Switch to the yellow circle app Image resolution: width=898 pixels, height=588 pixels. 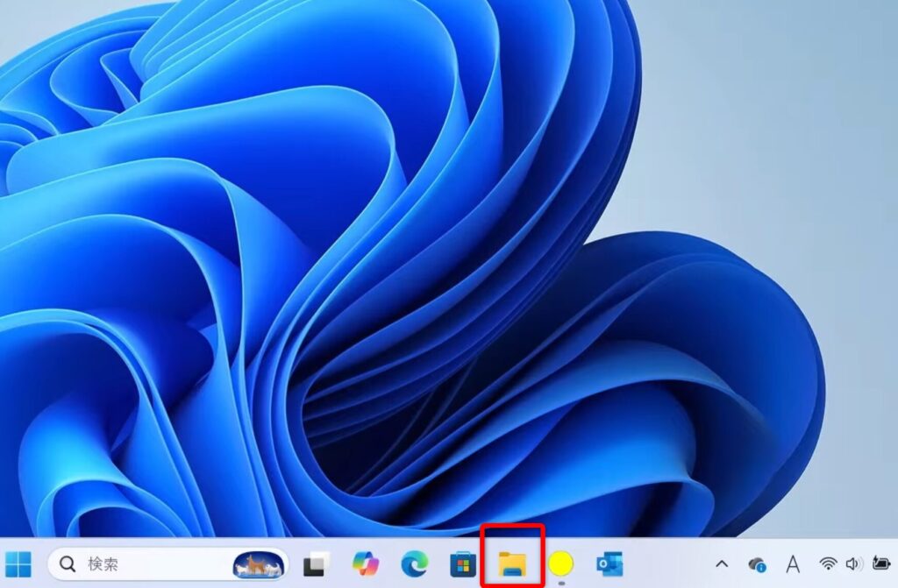coord(560,563)
